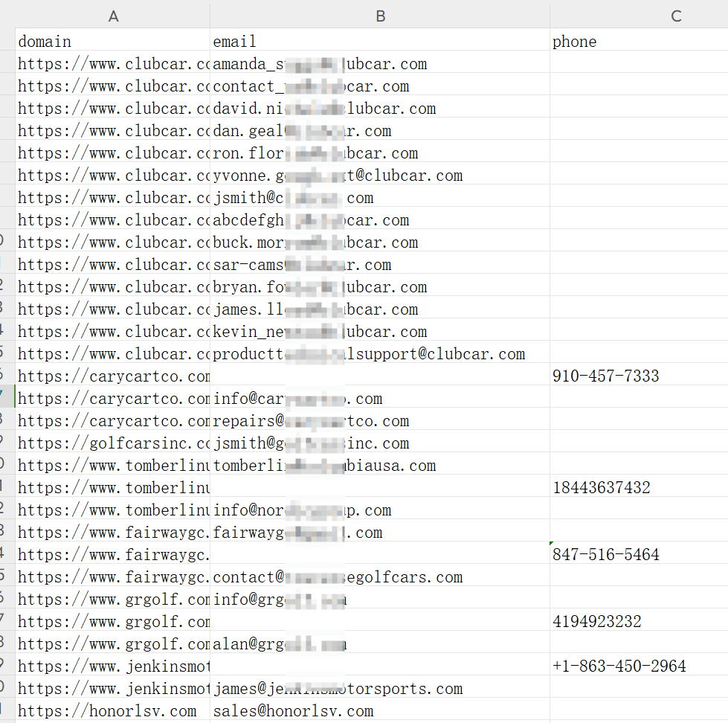This screenshot has width=728, height=723.
Task: Select the email cell starting 'david.ni'
Action: click(380, 108)
